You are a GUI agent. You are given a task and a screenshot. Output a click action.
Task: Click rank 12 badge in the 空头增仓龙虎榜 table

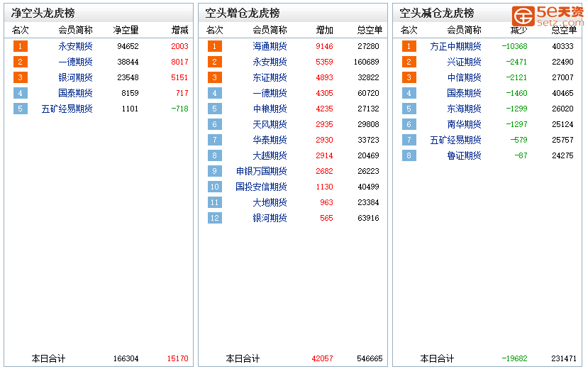pyautogui.click(x=214, y=218)
